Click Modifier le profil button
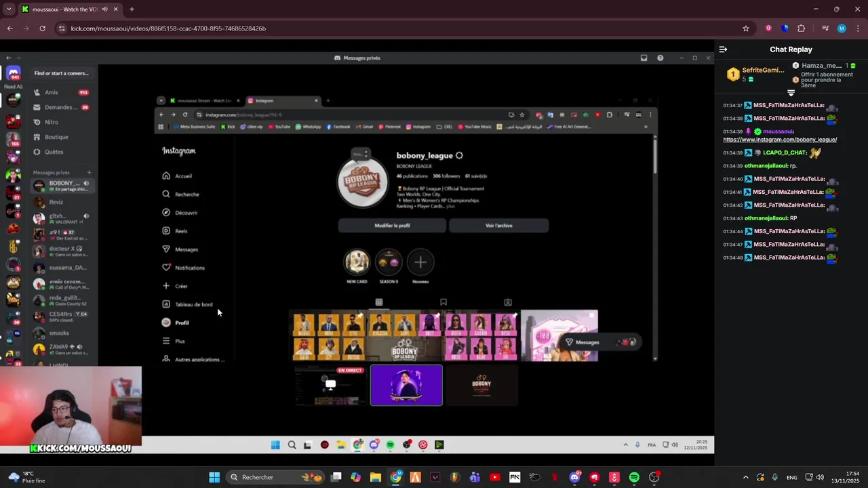This screenshot has width=868, height=488. click(392, 226)
